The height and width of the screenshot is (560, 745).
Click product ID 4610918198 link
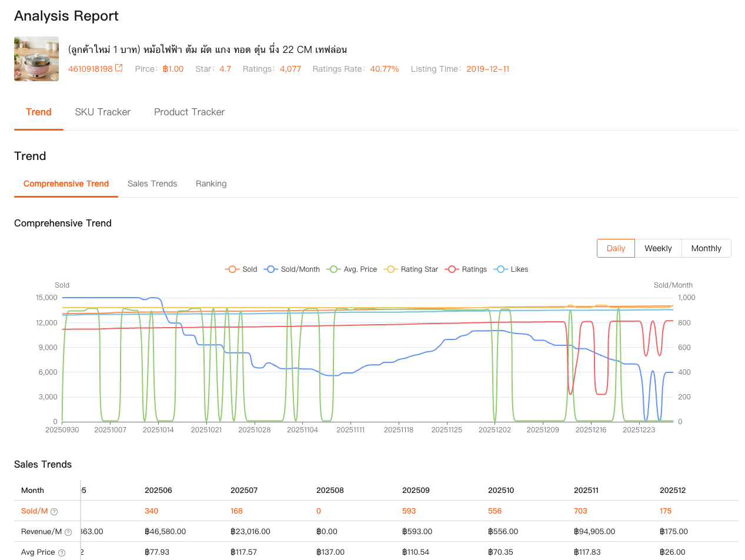[x=90, y=69]
